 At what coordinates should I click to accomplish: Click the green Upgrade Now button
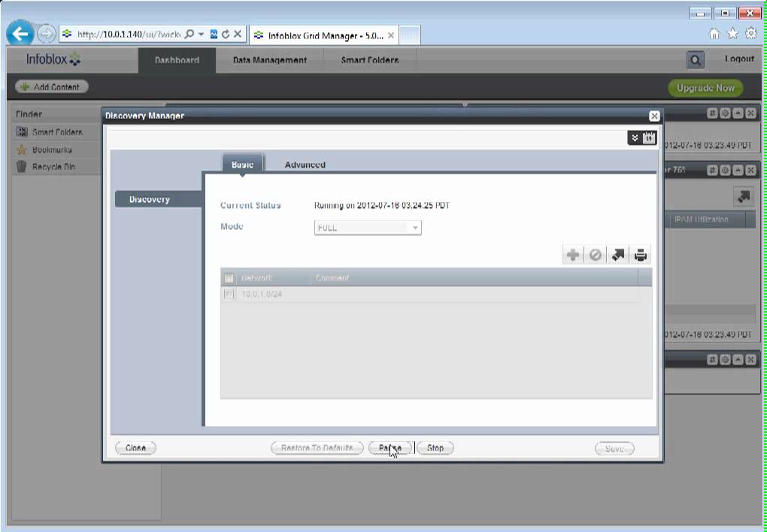(705, 88)
